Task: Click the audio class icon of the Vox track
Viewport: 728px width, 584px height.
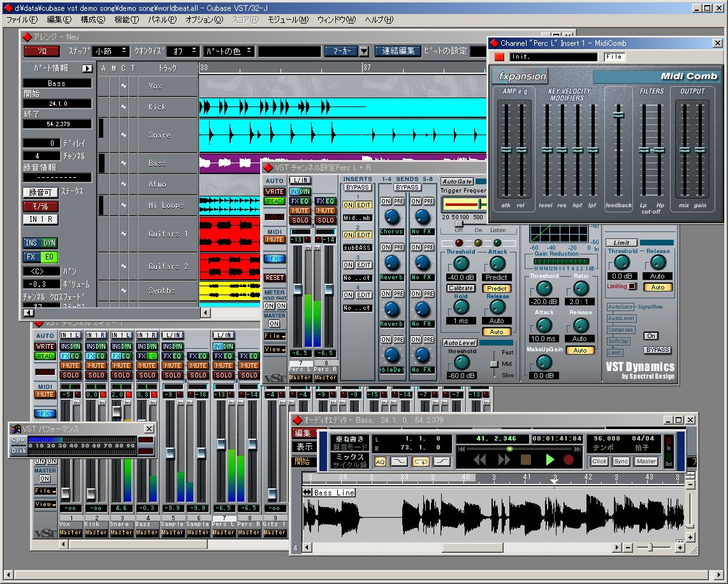Action: 124,86
